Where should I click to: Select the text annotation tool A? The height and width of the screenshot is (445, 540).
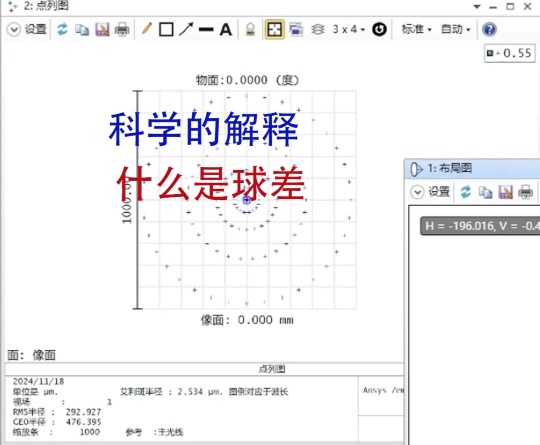point(226,30)
